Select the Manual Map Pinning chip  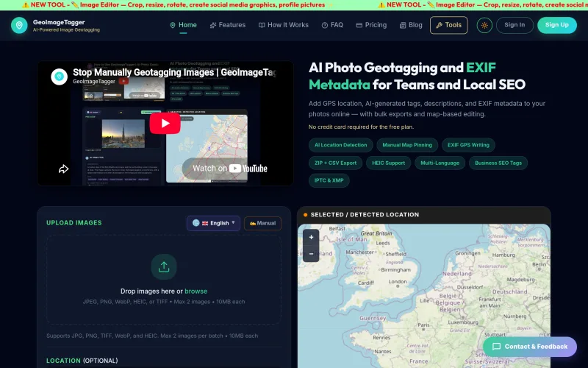407,145
